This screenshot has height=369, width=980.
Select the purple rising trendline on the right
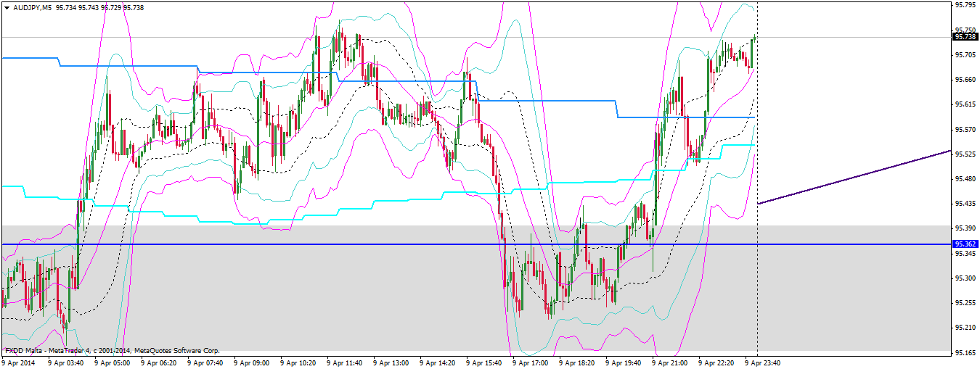coord(854,177)
